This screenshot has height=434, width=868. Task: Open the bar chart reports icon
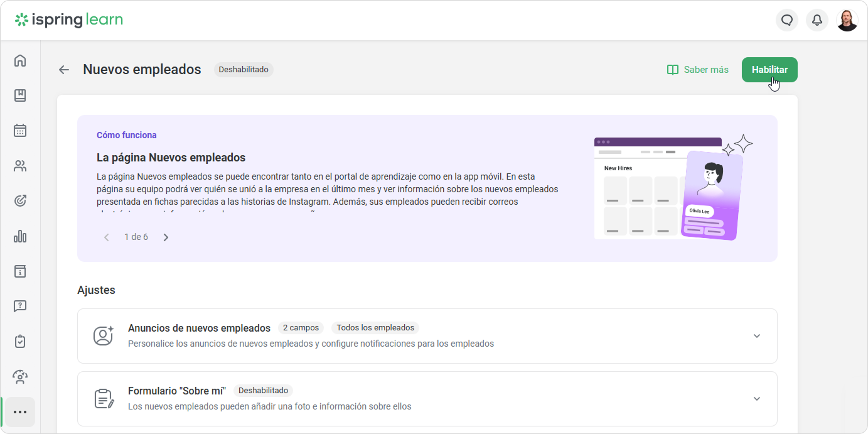pyautogui.click(x=20, y=236)
